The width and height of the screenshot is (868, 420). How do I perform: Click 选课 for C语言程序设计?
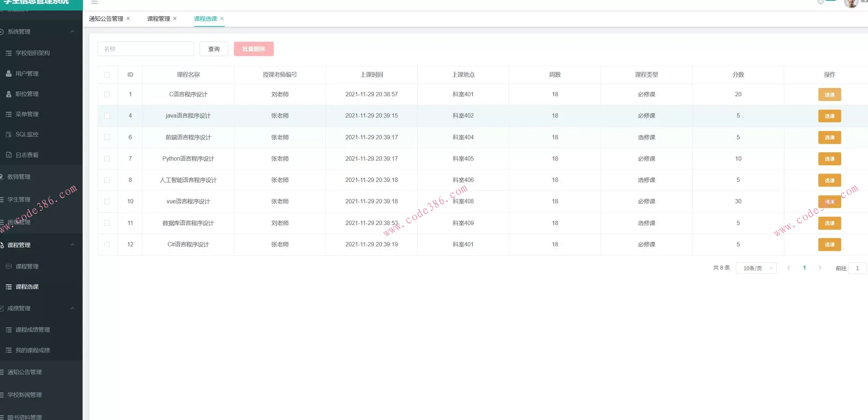(x=830, y=95)
